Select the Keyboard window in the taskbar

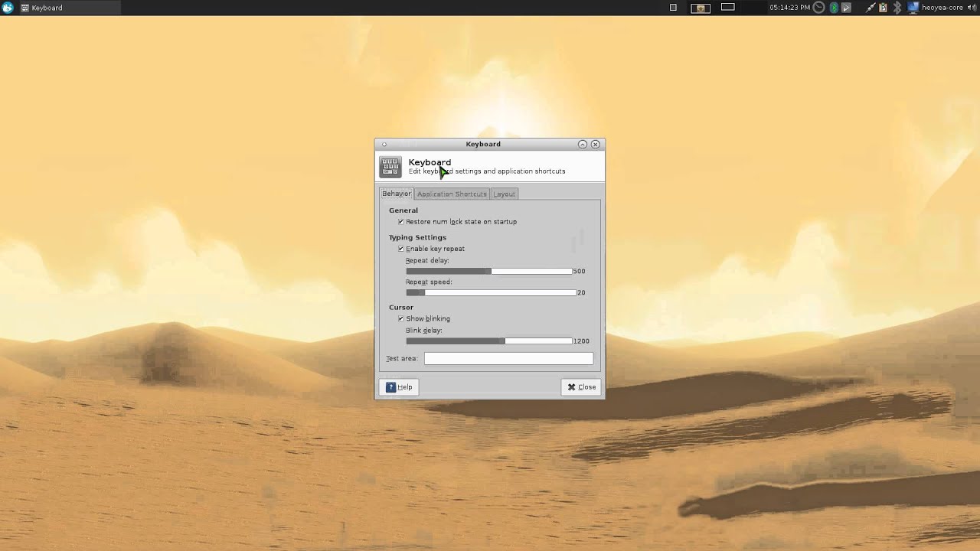click(x=69, y=8)
